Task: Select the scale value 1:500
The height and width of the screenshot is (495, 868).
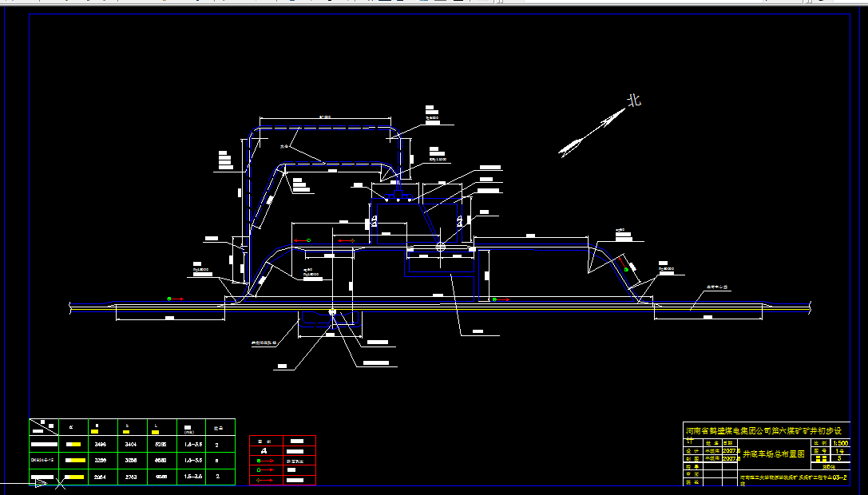Action: point(841,443)
